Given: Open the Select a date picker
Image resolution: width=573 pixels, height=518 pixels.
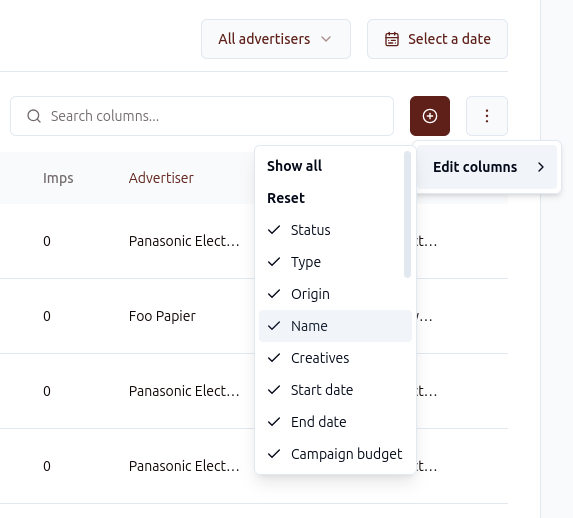Looking at the screenshot, I should coord(437,39).
